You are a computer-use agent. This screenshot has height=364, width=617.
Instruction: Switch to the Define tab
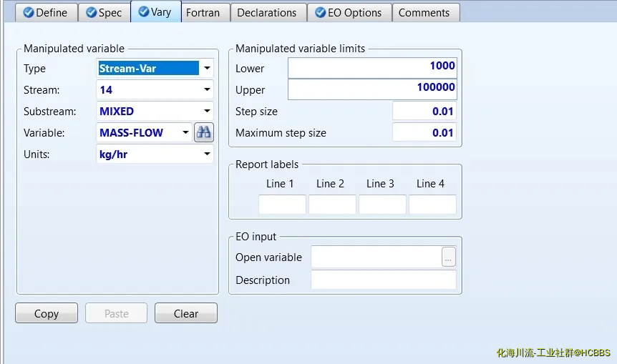click(x=45, y=12)
